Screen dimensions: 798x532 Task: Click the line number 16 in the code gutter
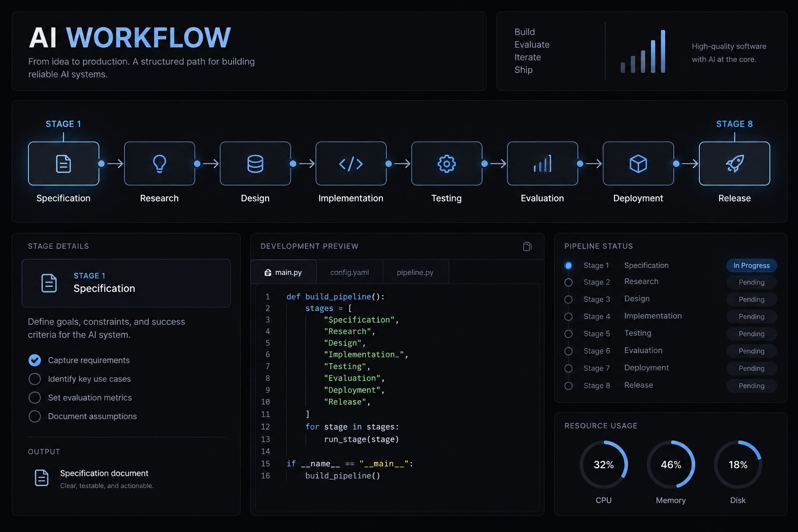(265, 476)
